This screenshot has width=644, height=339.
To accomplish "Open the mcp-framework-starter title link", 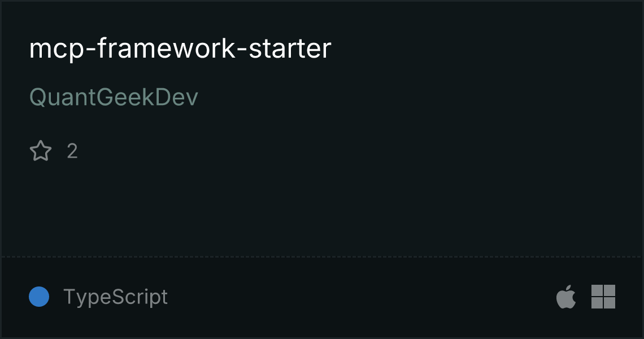I will [180, 49].
